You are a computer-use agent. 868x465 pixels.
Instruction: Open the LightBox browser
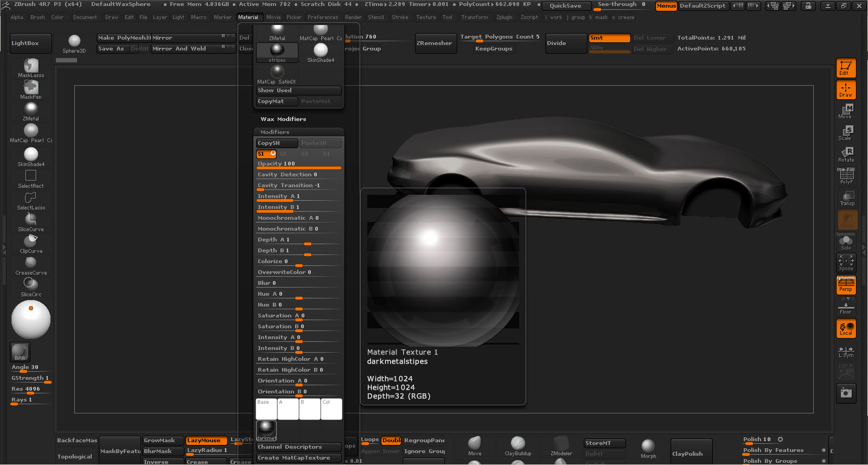point(31,43)
